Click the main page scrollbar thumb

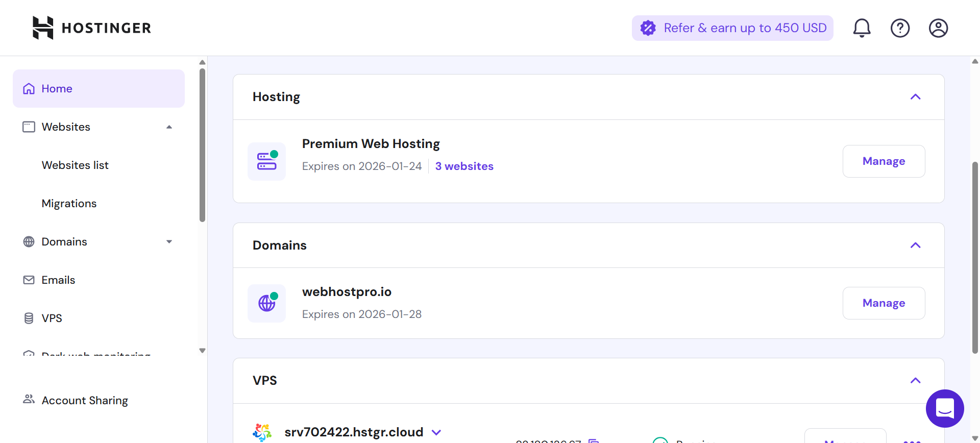(x=975, y=258)
